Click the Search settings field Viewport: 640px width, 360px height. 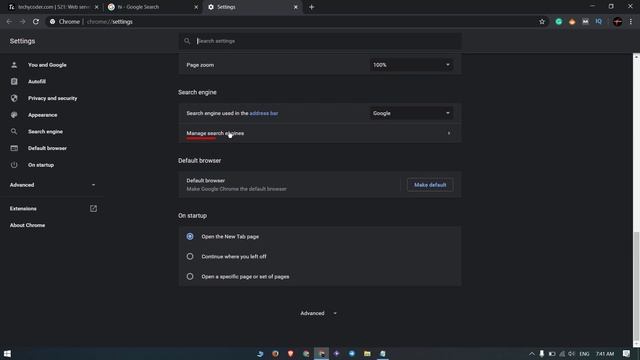click(x=320, y=41)
